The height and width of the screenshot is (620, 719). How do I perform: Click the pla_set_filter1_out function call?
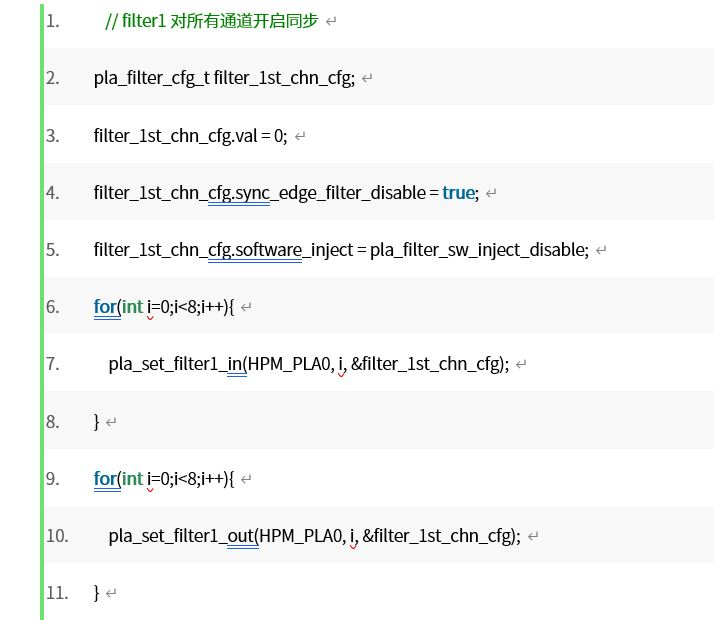(181, 536)
